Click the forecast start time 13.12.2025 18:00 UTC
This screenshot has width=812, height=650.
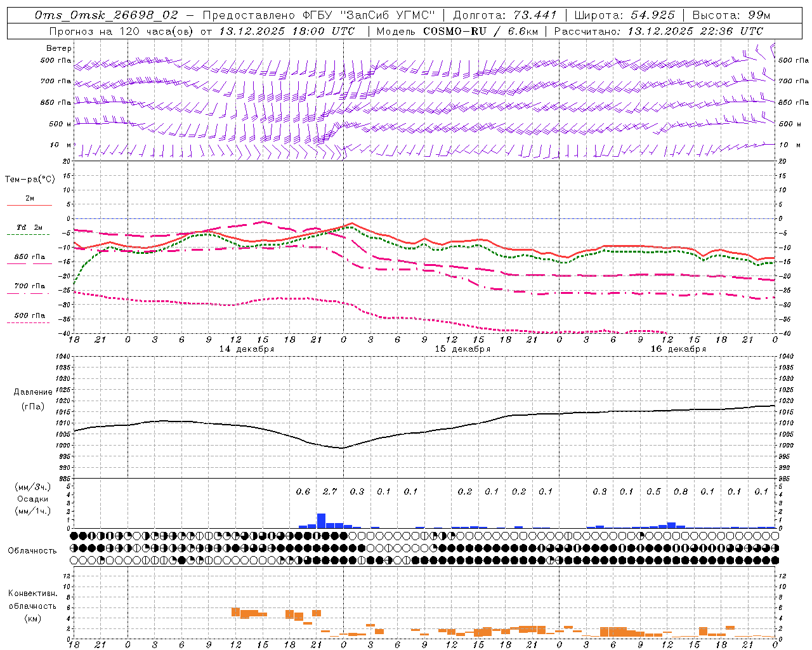pyautogui.click(x=287, y=31)
